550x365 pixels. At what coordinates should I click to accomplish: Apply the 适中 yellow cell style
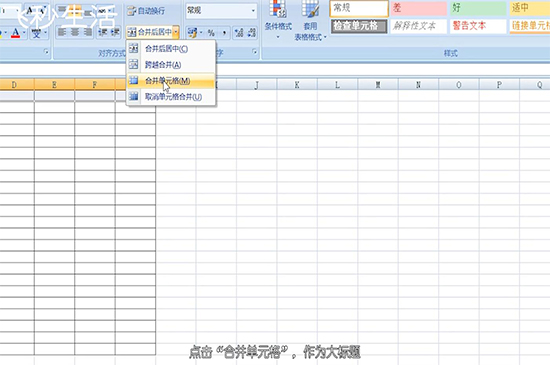pyautogui.click(x=530, y=8)
